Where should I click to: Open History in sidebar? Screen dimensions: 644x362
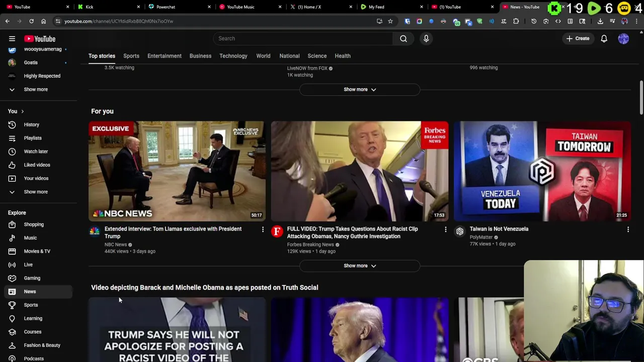pyautogui.click(x=39, y=125)
